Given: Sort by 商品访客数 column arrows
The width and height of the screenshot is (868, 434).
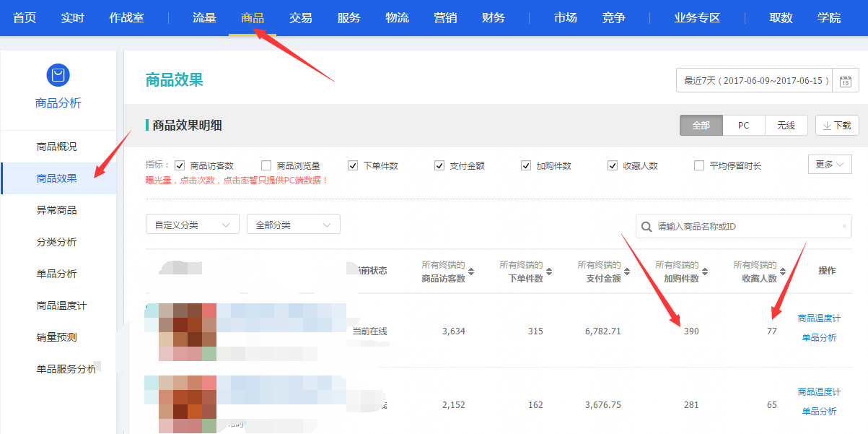Looking at the screenshot, I should click(471, 272).
